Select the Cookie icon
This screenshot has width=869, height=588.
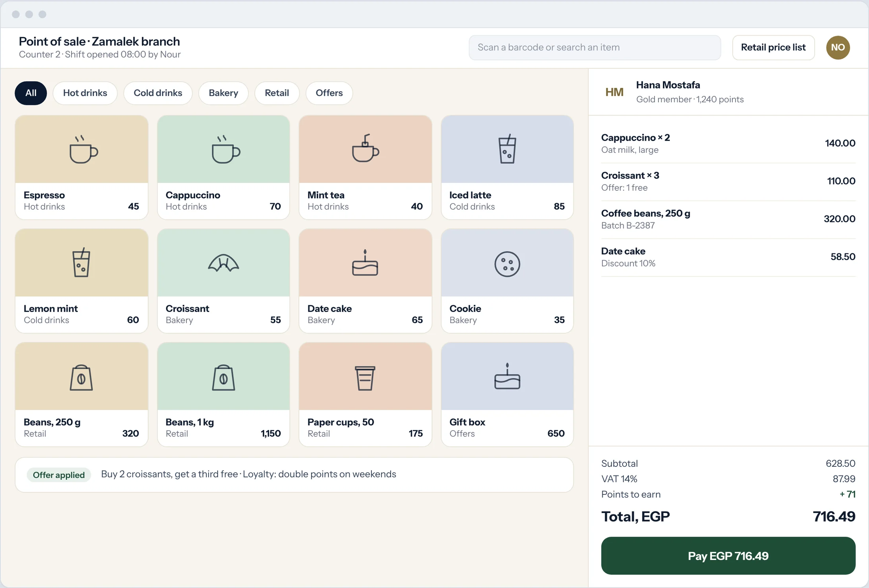[507, 264]
